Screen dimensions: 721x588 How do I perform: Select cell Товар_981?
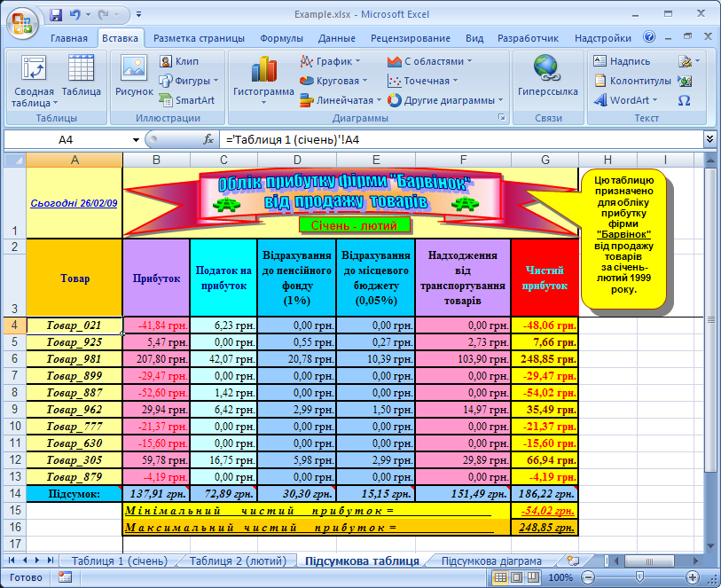pyautogui.click(x=74, y=358)
